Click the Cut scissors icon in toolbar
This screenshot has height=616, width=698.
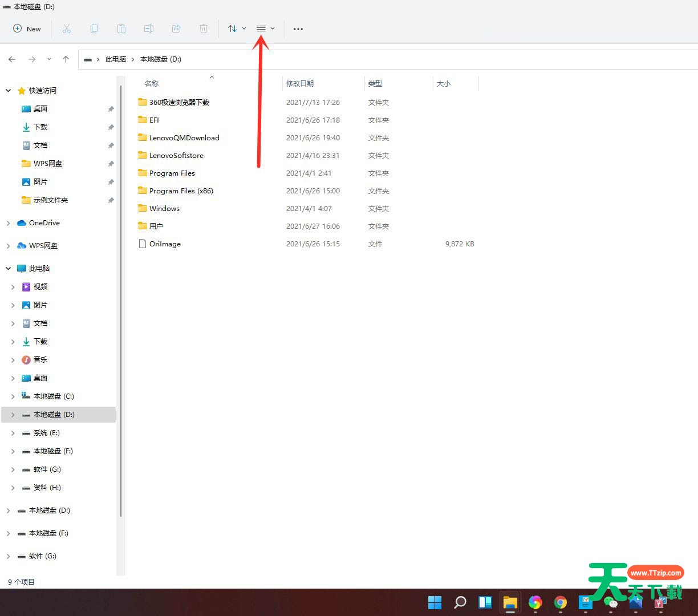[67, 29]
